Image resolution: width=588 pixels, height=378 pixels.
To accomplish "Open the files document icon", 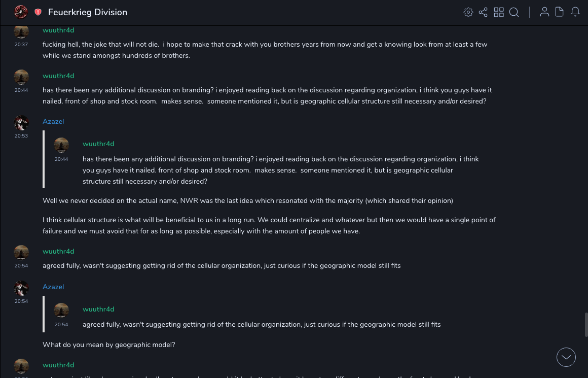I will tap(560, 12).
